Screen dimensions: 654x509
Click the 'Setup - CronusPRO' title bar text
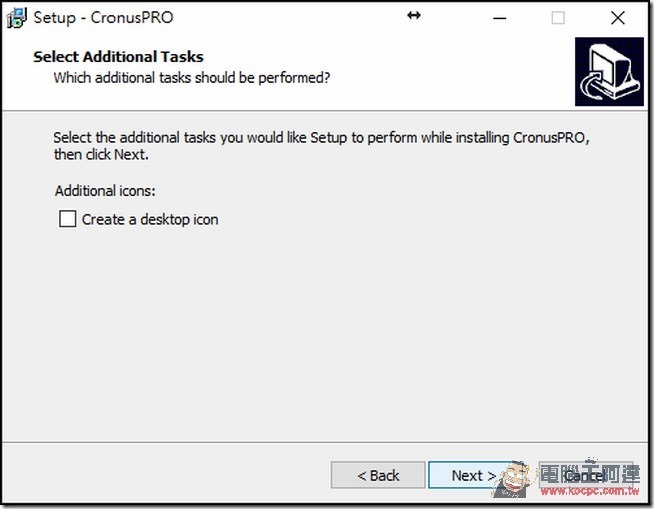[x=103, y=18]
